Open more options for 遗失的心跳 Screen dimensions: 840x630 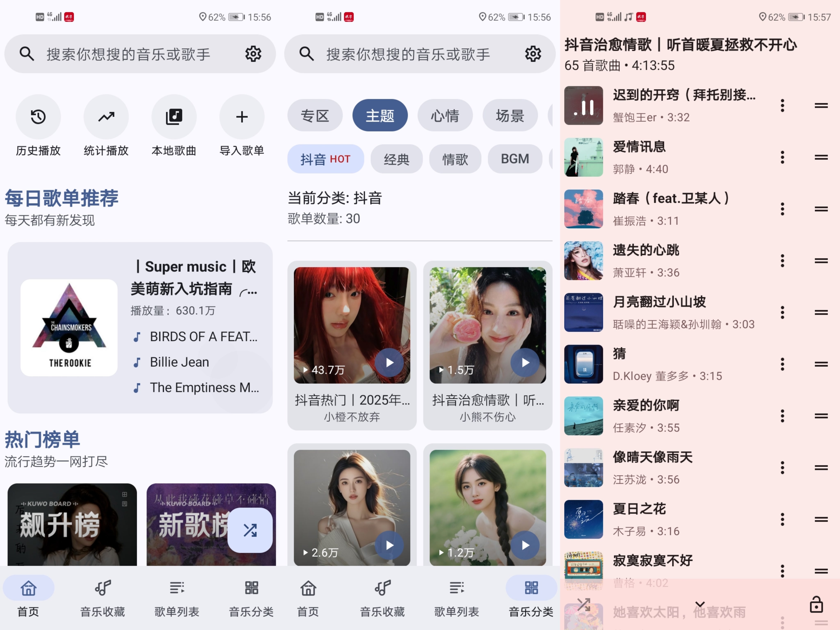(782, 261)
